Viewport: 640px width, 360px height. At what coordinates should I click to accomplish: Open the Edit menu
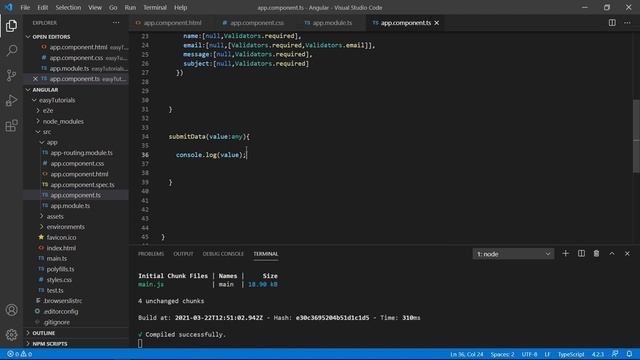(42, 7)
